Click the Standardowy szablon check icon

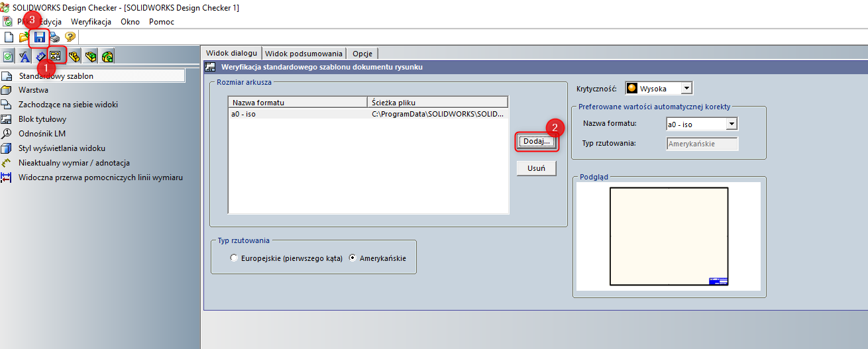click(x=7, y=75)
